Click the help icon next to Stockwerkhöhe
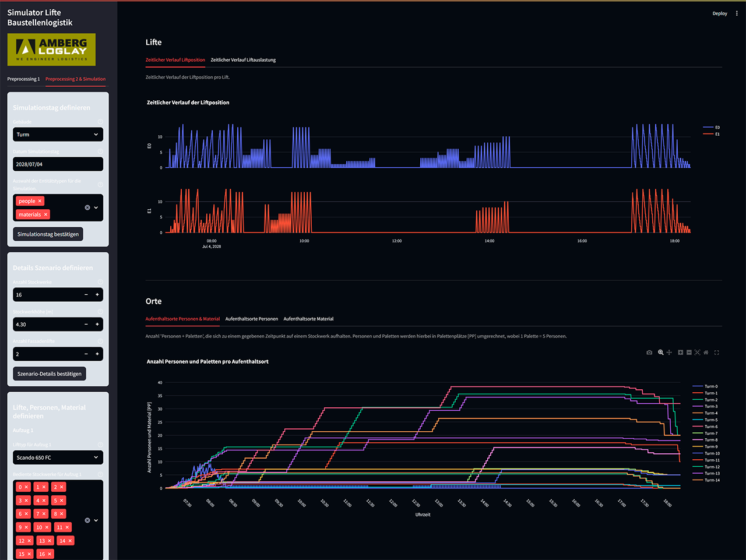This screenshot has height=560, width=746. (x=100, y=312)
